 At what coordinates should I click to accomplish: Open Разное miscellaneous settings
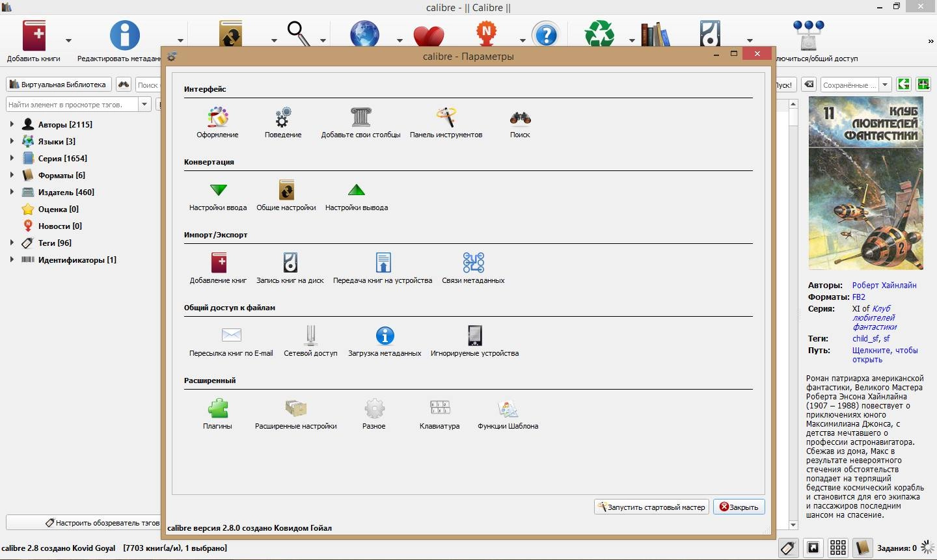click(374, 414)
